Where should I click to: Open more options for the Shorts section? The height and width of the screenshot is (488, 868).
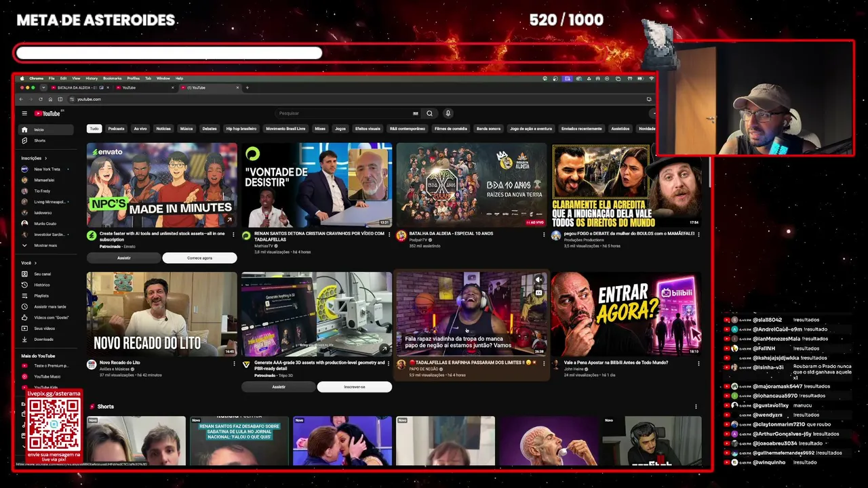pos(696,407)
